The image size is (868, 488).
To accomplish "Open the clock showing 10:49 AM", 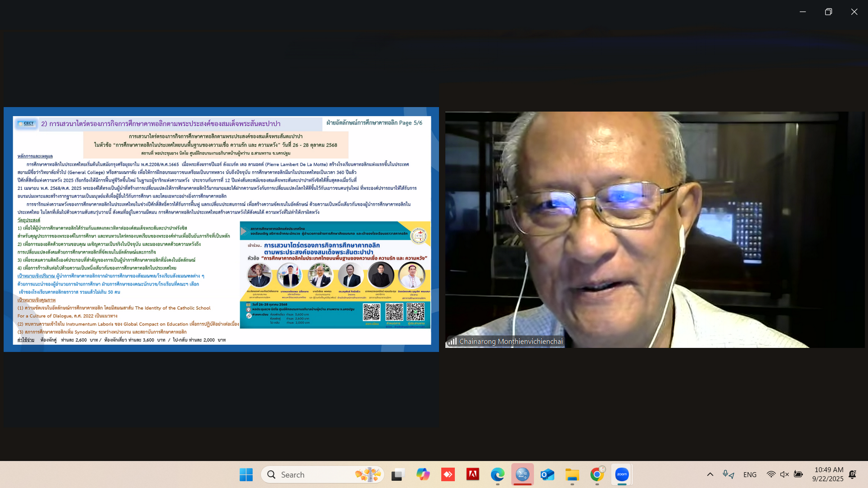I will pos(828,474).
